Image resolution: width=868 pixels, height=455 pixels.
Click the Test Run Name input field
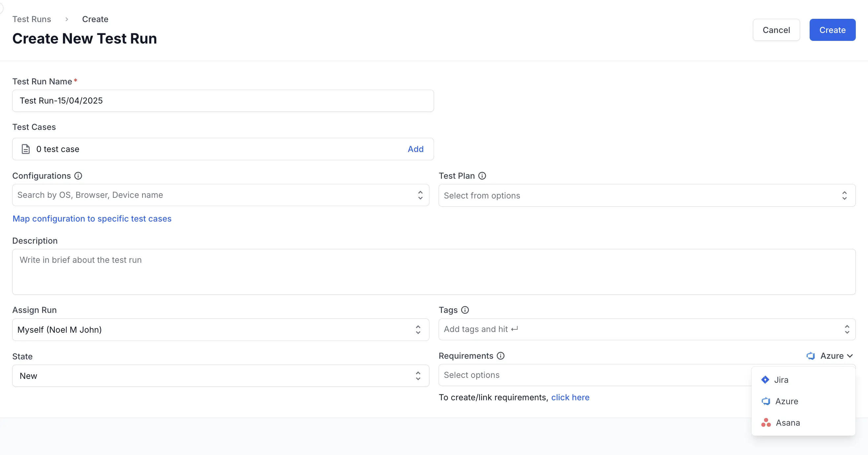coord(223,101)
